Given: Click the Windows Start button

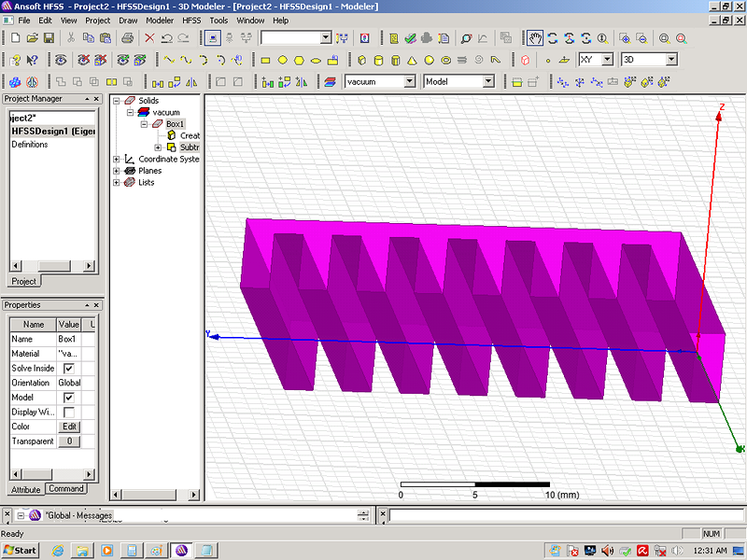Looking at the screenshot, I should coord(20,550).
